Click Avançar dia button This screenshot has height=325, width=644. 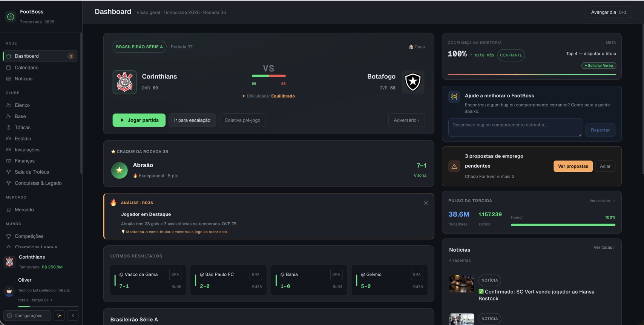(609, 12)
